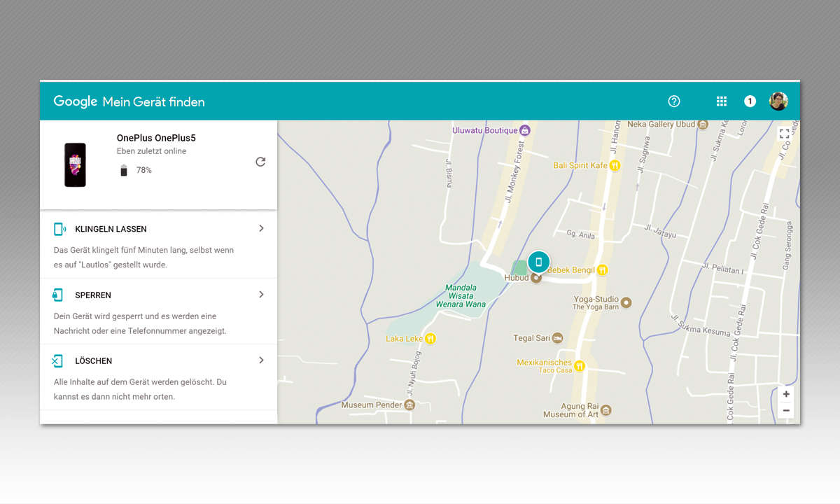
Task: Select KLINGELN LASSEN to ring the phone
Action: pos(111,230)
